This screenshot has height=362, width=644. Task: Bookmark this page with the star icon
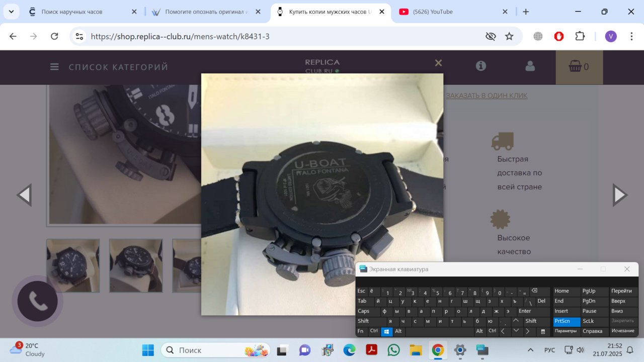pos(509,36)
